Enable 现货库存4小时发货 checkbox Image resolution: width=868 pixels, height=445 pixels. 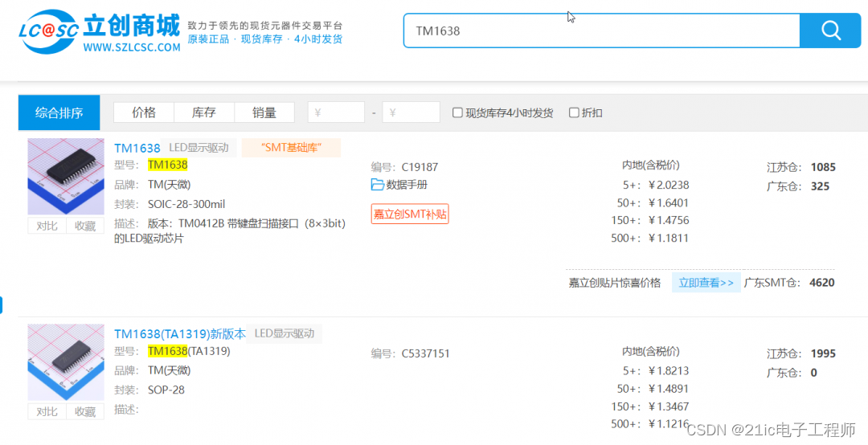(457, 113)
